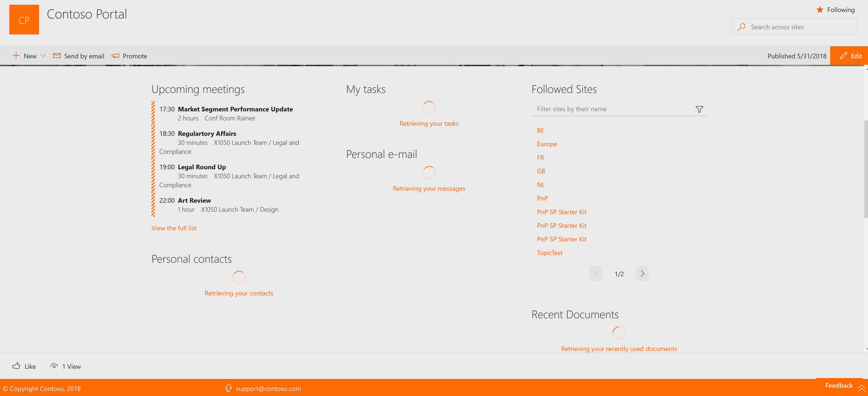Click Published 5/31/2018 status text
The width and height of the screenshot is (868, 396).
tap(797, 56)
